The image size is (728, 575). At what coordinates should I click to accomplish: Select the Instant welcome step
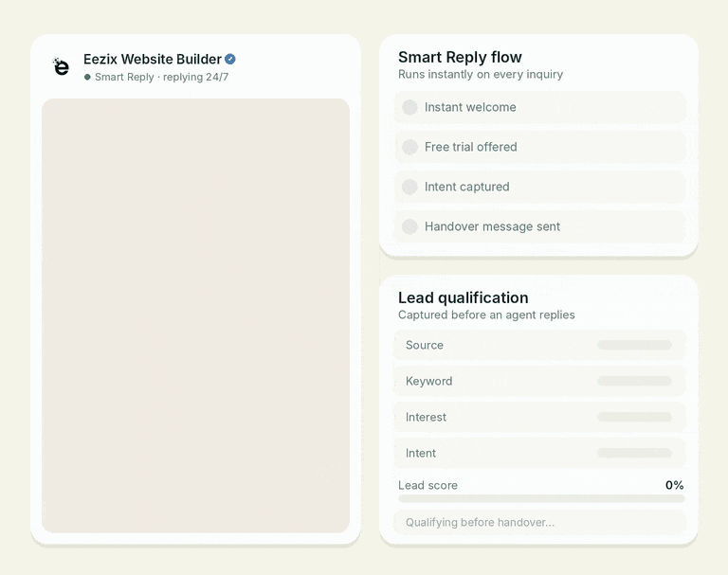[x=540, y=107]
